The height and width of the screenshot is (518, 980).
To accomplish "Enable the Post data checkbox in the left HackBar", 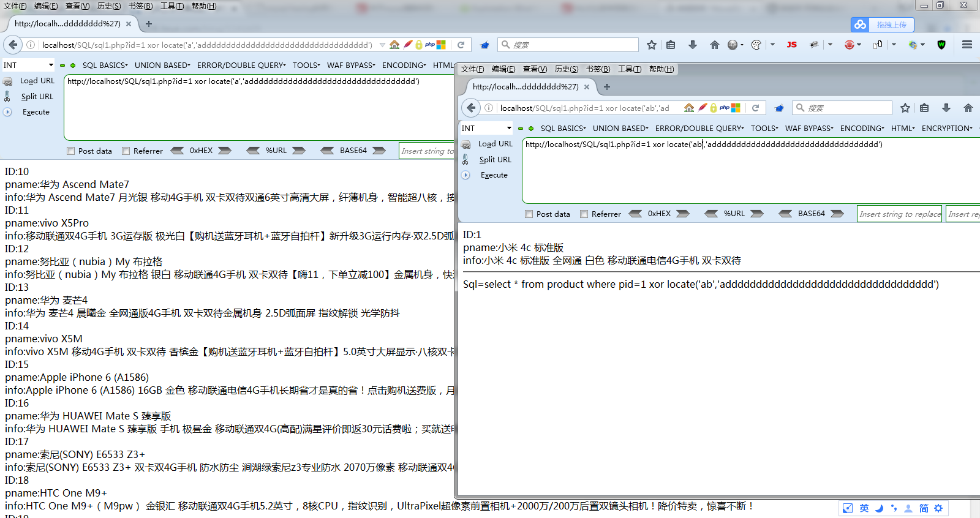I will tap(70, 151).
